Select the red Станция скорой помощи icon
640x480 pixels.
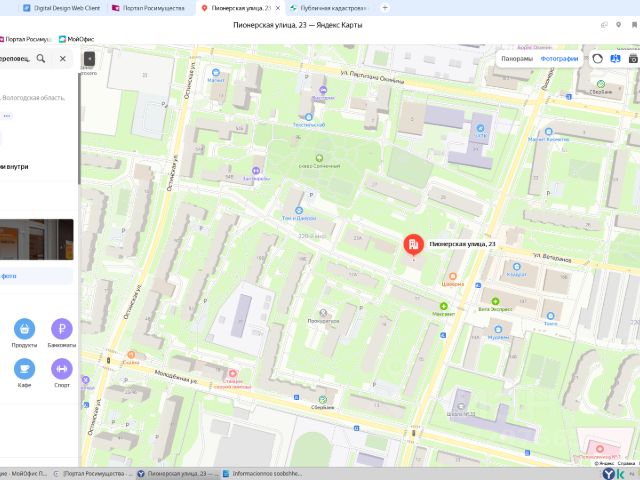coord(233,373)
